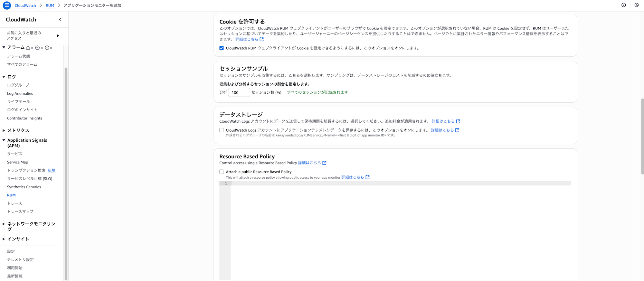
Task: Open Synthetics Canaries in sidebar
Action: tap(24, 187)
